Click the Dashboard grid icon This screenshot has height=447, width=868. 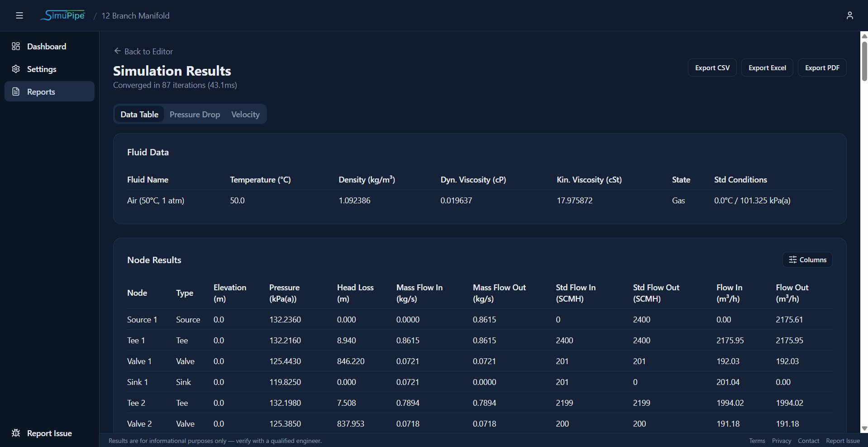(16, 46)
